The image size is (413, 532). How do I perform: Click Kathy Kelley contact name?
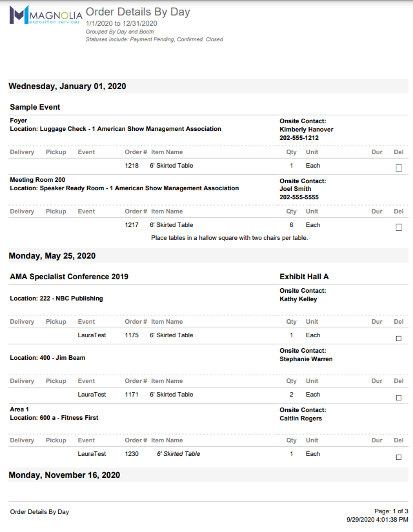click(x=298, y=299)
